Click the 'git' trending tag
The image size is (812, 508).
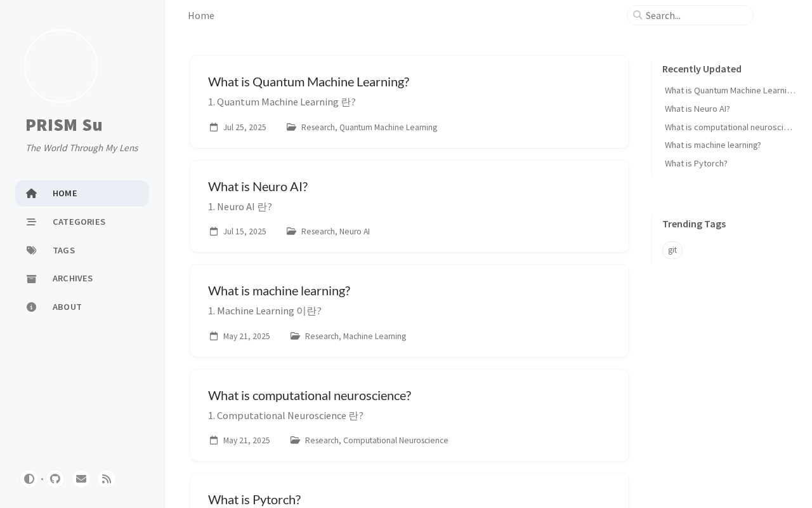point(672,250)
